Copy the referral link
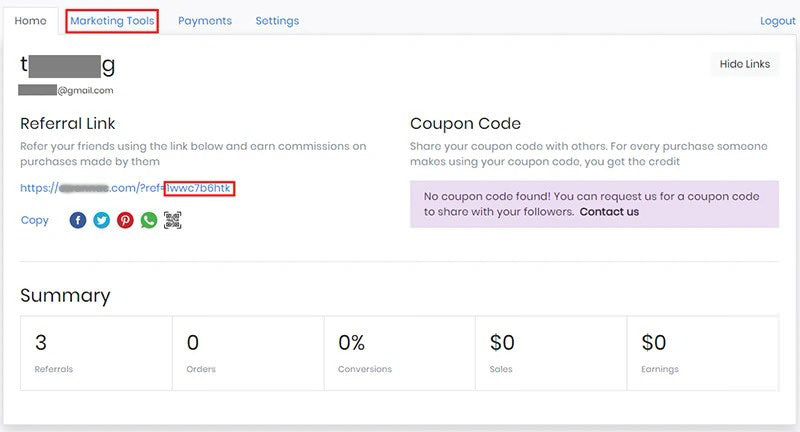This screenshot has width=800, height=432. tap(35, 220)
